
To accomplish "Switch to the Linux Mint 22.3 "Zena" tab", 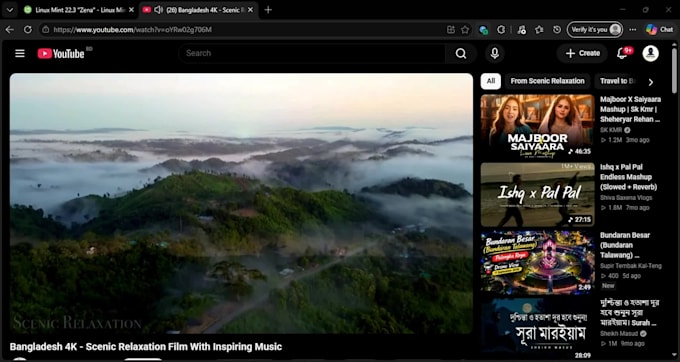I will tap(80, 10).
